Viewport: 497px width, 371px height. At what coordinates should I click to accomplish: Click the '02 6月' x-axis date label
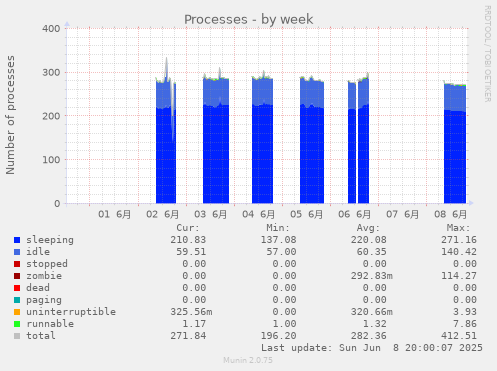click(x=162, y=214)
